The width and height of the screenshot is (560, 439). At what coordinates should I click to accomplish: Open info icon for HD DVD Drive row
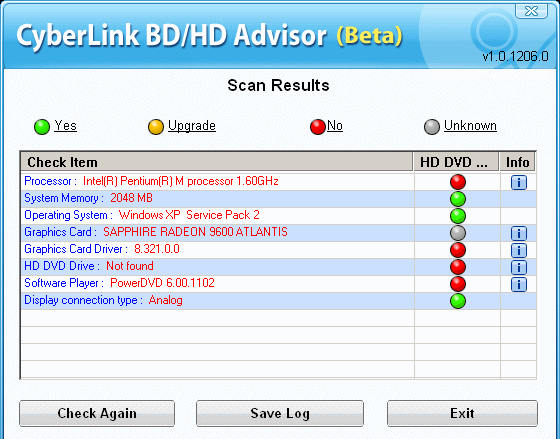coord(519,267)
